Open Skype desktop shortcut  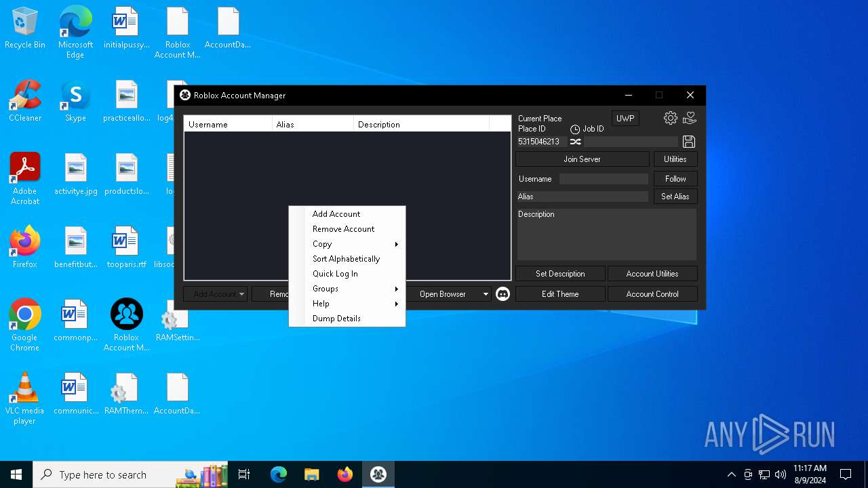[75, 102]
